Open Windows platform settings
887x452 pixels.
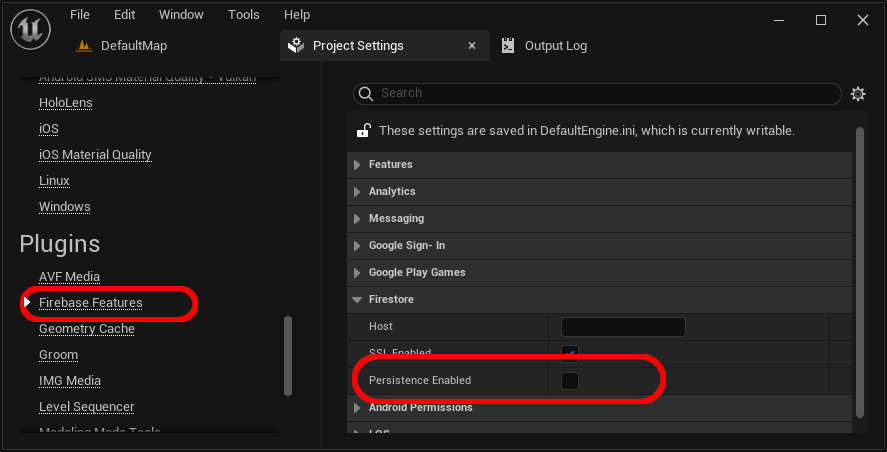coord(64,207)
